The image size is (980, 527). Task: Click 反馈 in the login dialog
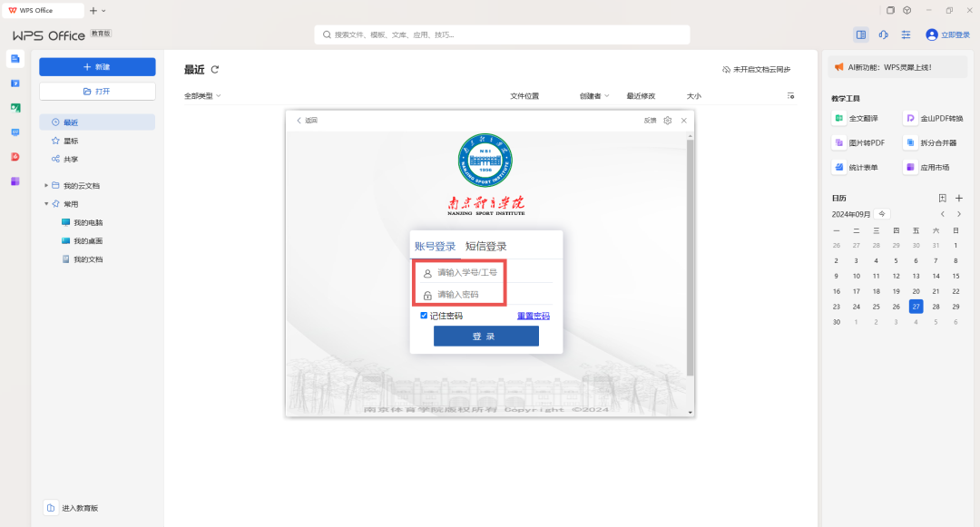point(650,121)
